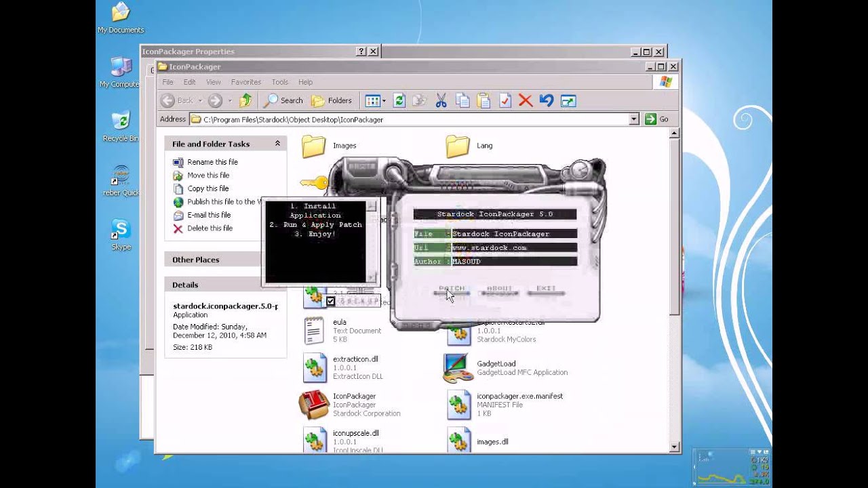
Task: Click the Copy toolbar icon
Action: coord(462,100)
